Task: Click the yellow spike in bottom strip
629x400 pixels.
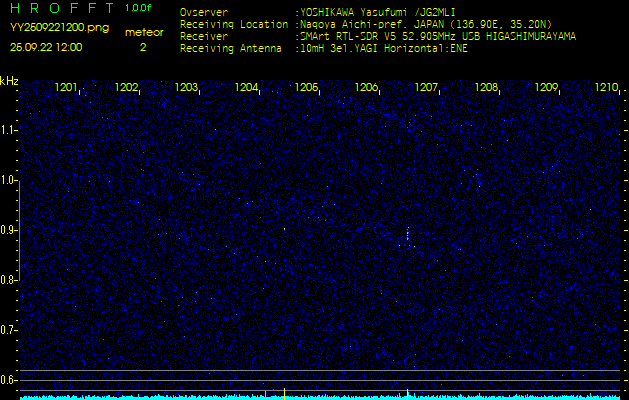Action: click(285, 391)
